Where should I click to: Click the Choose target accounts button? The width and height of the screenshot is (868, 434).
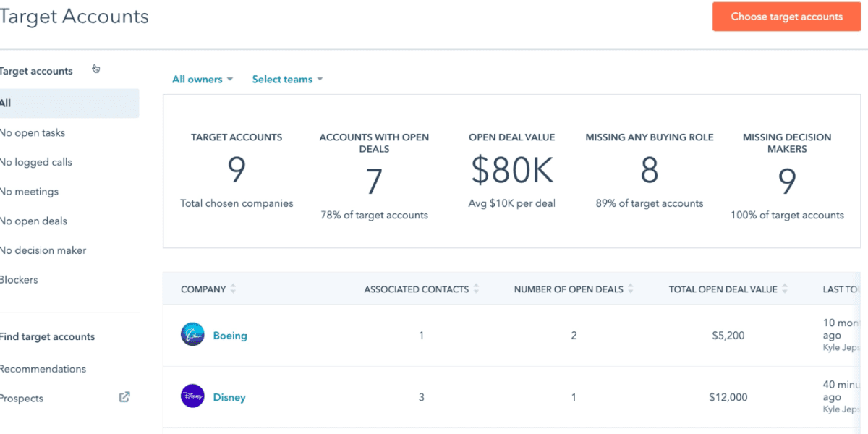click(786, 16)
